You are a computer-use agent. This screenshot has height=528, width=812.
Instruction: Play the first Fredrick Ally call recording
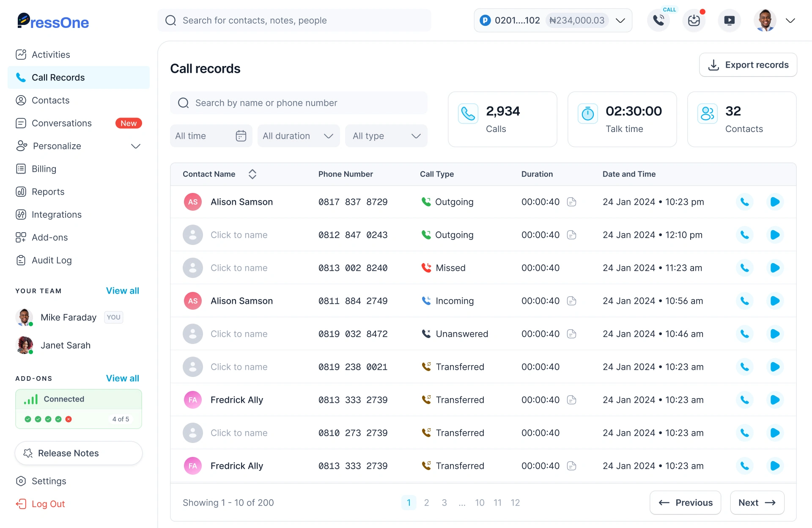pos(775,400)
